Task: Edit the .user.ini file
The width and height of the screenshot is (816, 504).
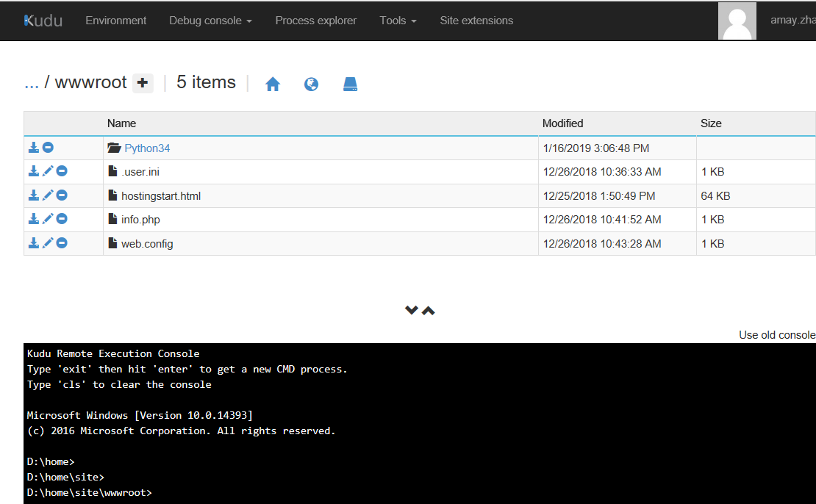Action: 48,172
